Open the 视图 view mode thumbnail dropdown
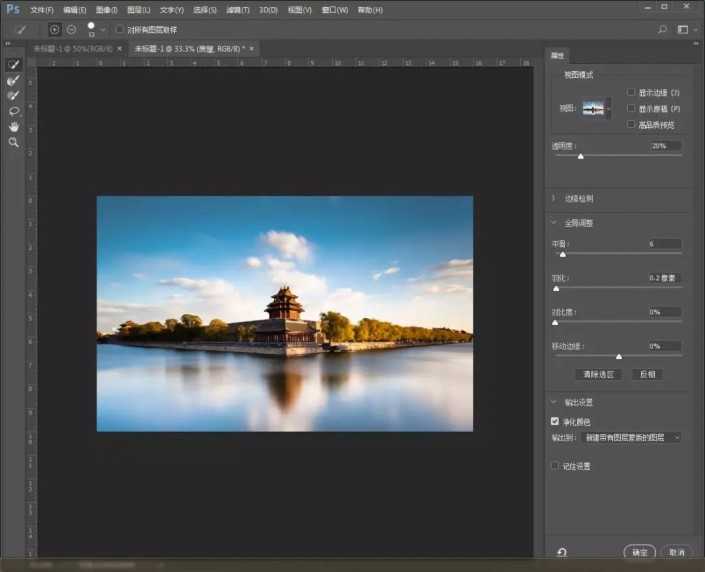Screen dimensions: 705x572 point(597,108)
